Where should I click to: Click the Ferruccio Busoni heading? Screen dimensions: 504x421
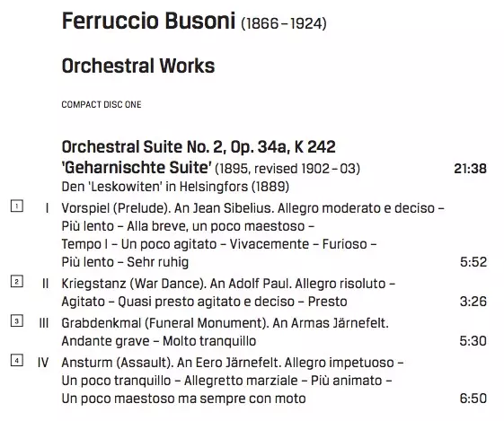148,22
